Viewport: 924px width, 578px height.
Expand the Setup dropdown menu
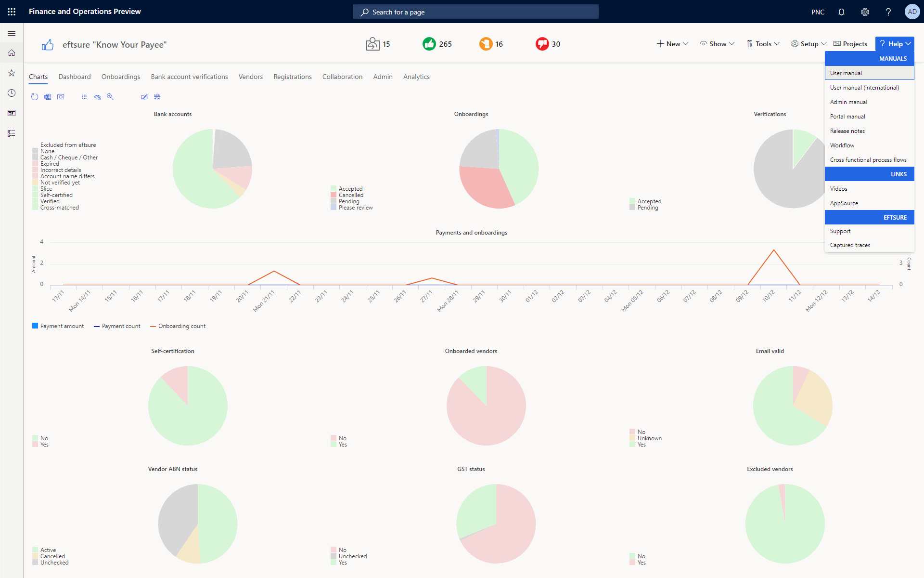click(x=808, y=44)
